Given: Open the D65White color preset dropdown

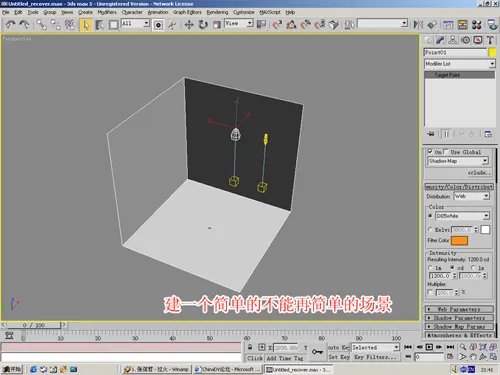Looking at the screenshot, I should point(462,216).
